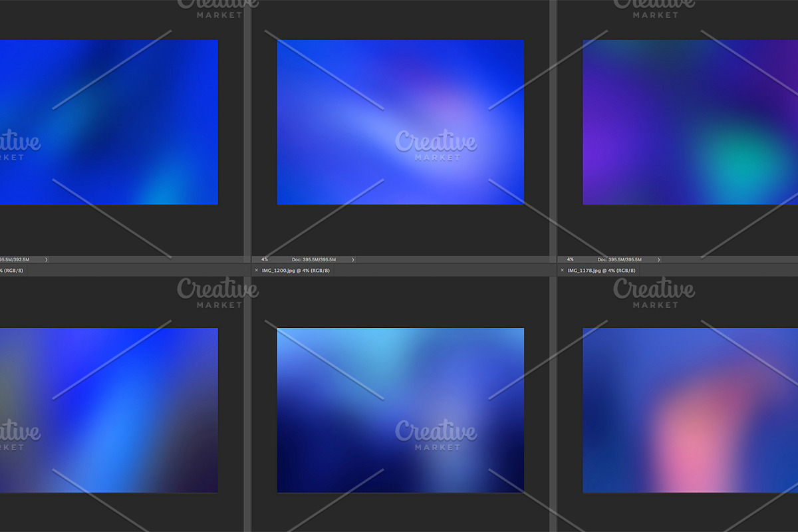
Task: Close the IMG_1200.jpg document tab
Action: click(256, 271)
